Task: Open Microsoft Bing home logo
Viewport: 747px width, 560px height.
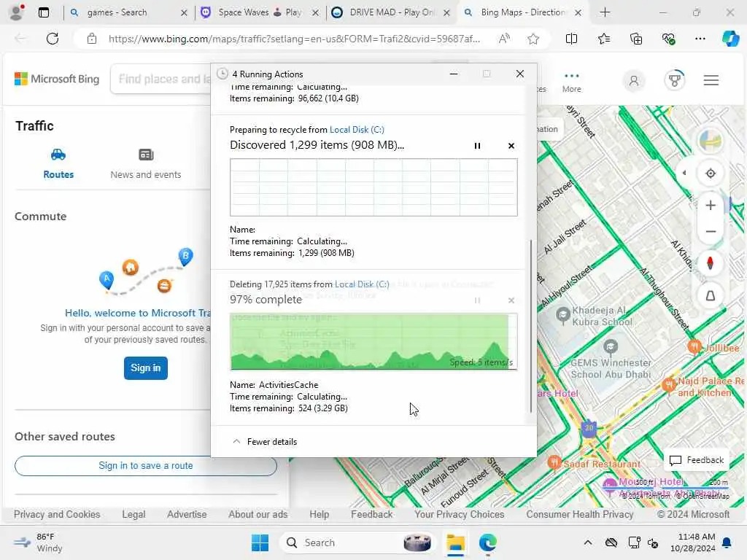Action: [57, 79]
